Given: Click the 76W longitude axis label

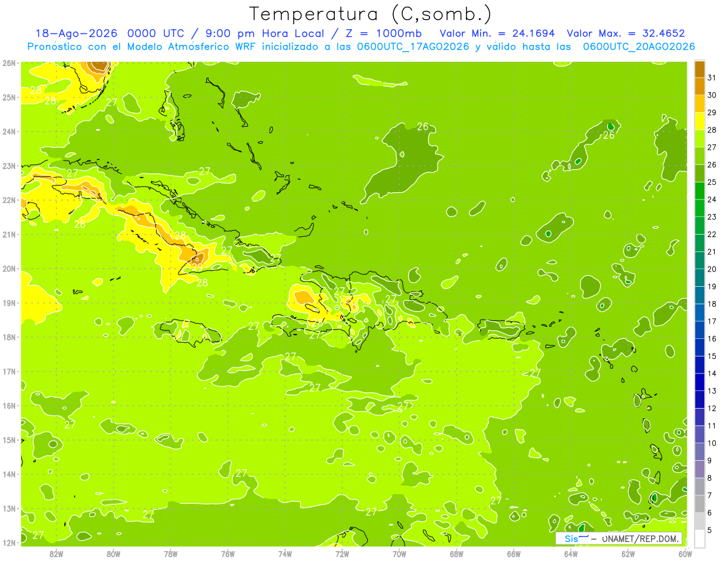Looking at the screenshot, I should 227,554.
